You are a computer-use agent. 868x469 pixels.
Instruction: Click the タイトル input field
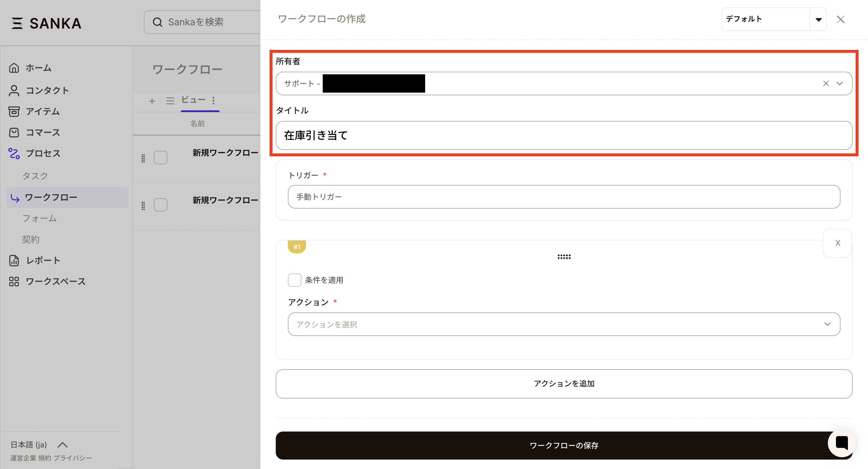(x=564, y=135)
